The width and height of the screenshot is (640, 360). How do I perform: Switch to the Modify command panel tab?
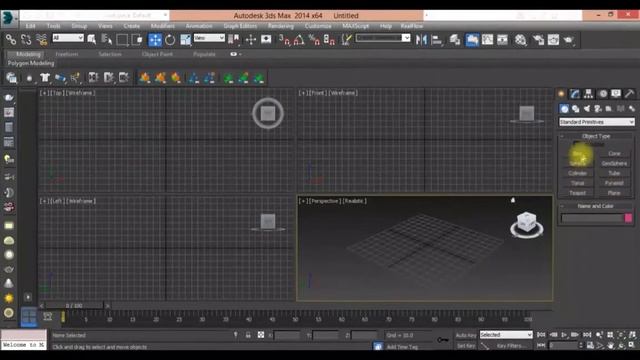click(575, 94)
